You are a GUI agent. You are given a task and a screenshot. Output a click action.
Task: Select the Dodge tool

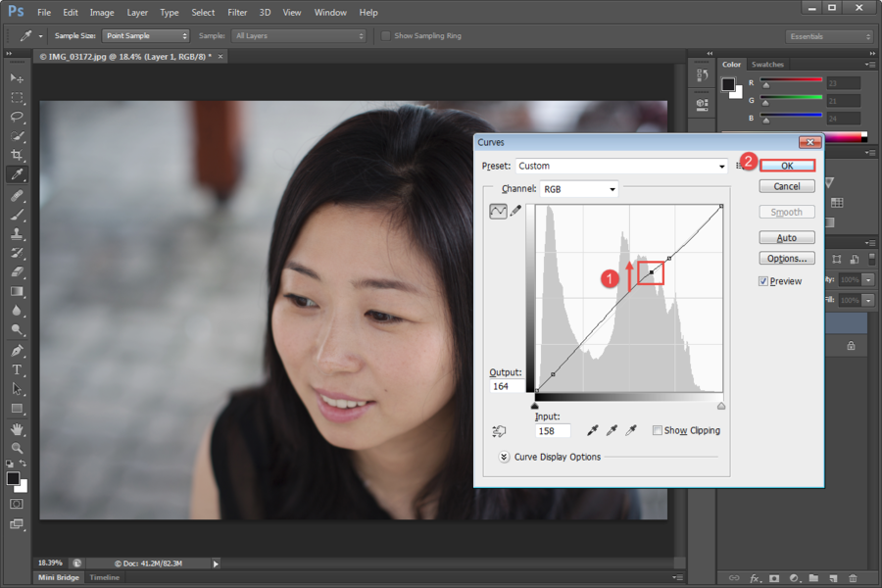pos(17,329)
